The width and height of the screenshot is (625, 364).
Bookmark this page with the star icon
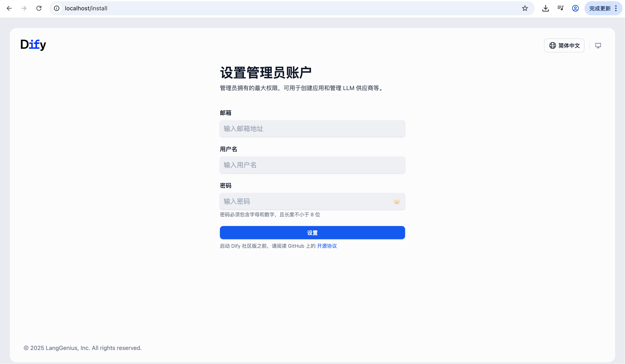tap(525, 8)
